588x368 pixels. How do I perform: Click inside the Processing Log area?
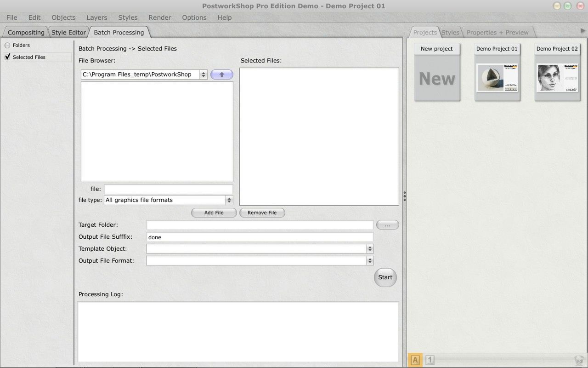(x=238, y=332)
